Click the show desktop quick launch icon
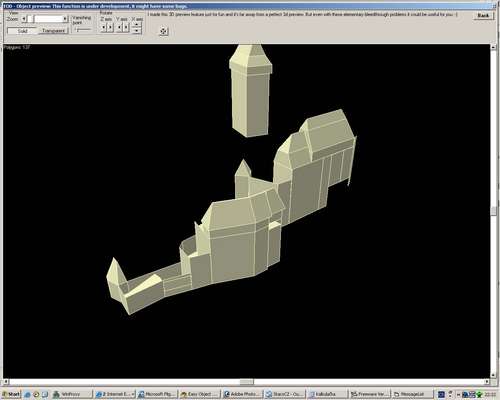The height and width of the screenshot is (400, 500). [x=45, y=394]
